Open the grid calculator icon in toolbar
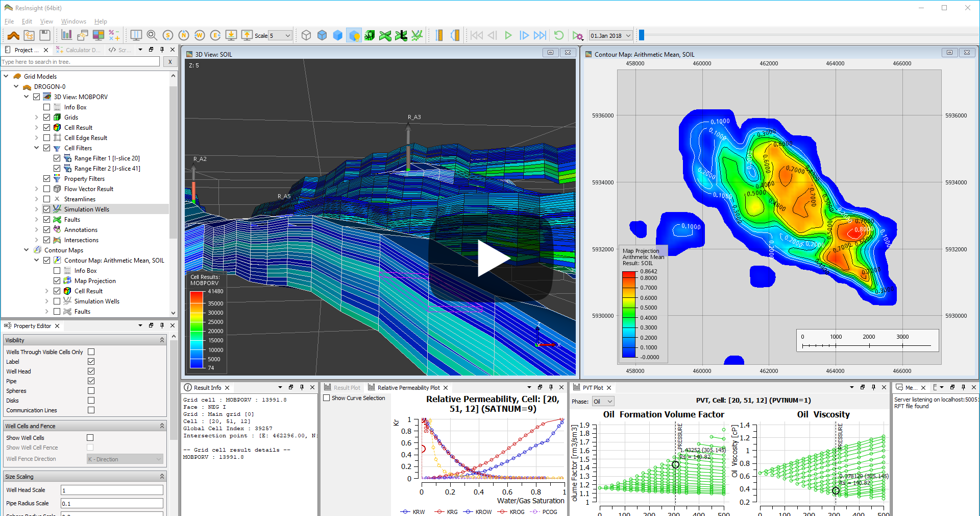980x516 pixels. 114,35
